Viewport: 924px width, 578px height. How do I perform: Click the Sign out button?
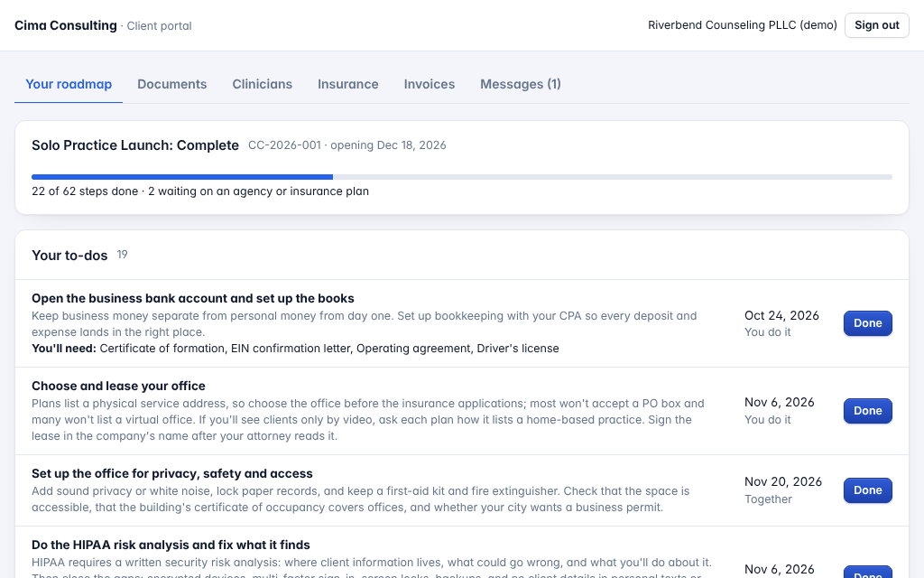pos(877,25)
